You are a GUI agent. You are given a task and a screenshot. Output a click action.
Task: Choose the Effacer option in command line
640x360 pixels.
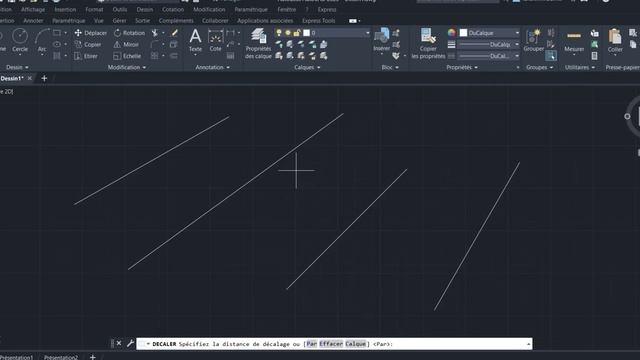coord(331,344)
